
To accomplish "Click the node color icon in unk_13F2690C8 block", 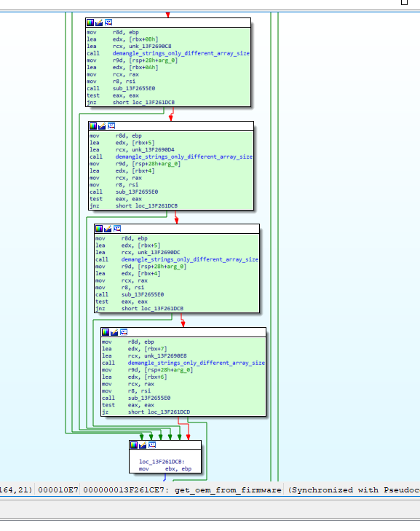I will coord(90,23).
